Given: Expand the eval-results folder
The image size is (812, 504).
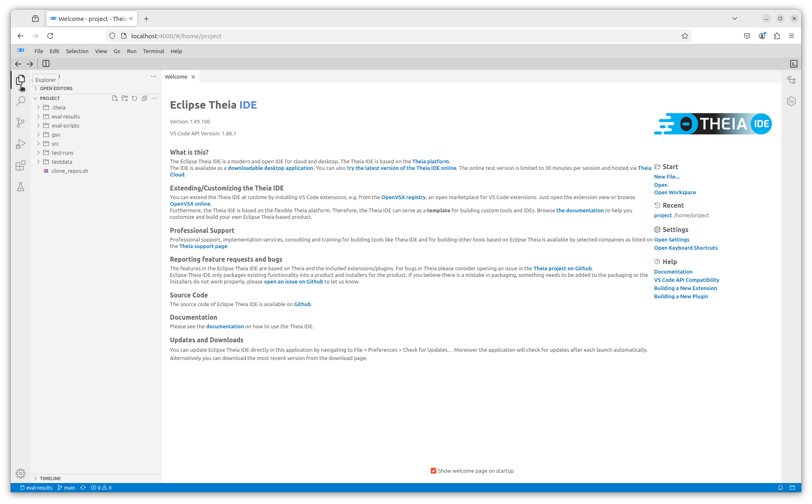Looking at the screenshot, I should (38, 116).
